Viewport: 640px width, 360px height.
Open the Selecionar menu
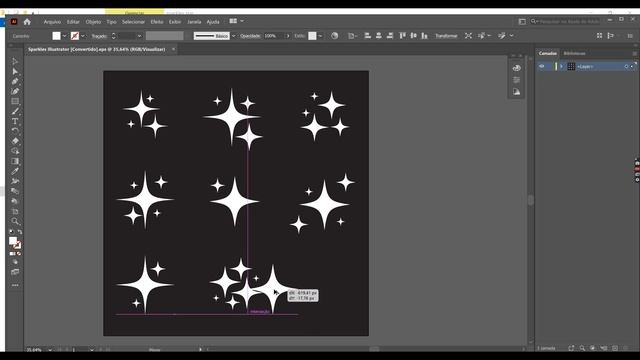coord(133,22)
